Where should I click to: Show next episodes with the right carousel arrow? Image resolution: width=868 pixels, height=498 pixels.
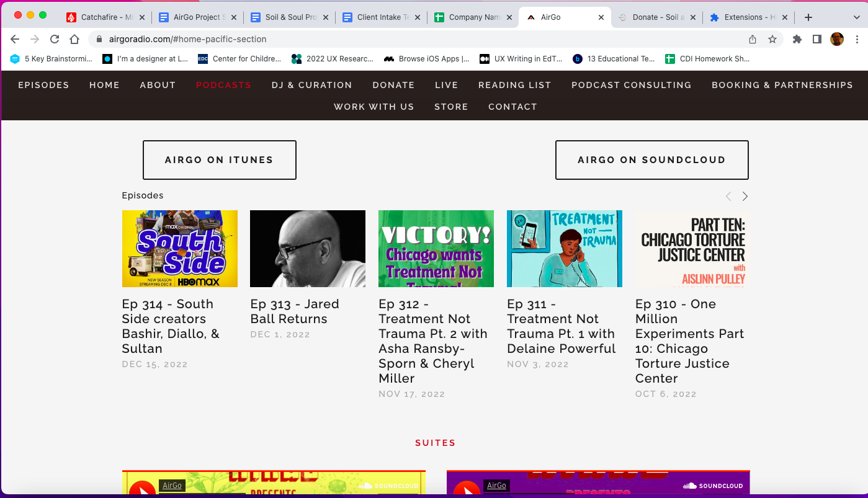[745, 196]
